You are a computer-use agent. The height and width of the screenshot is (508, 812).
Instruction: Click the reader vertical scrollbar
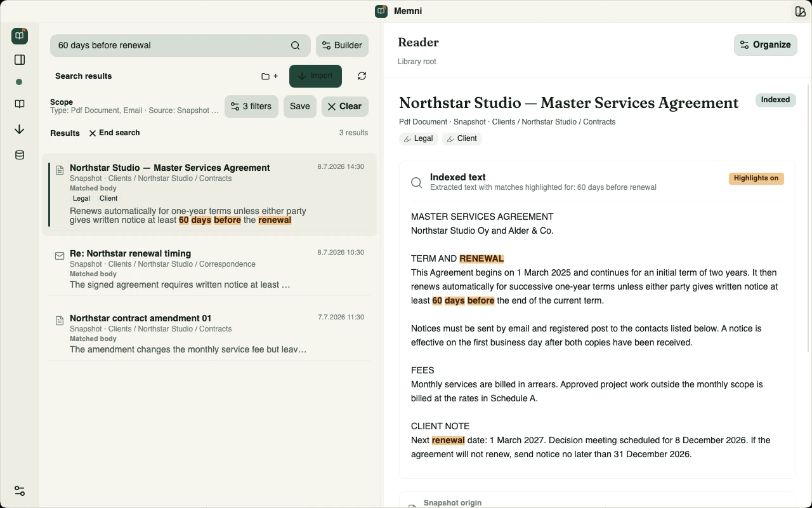coord(808,218)
